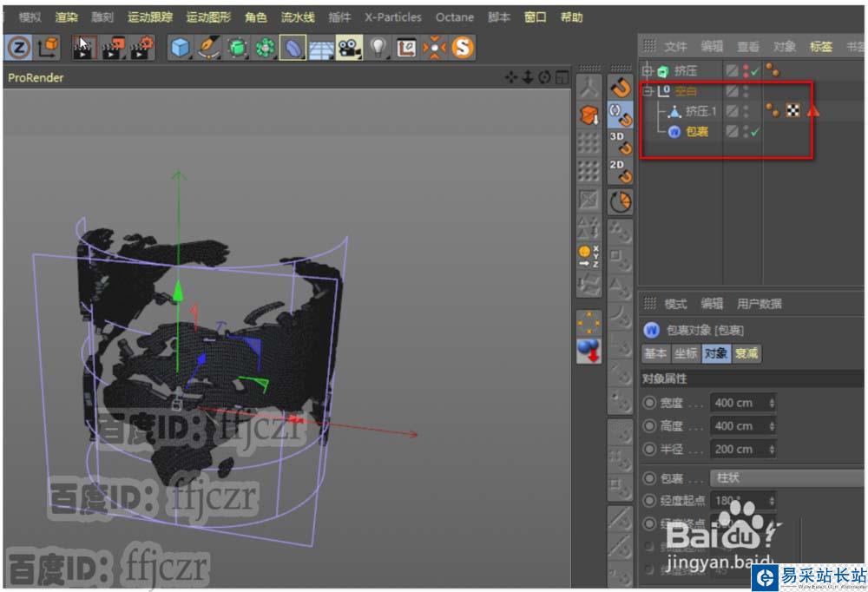Select the spline pen tool icon

tap(209, 48)
